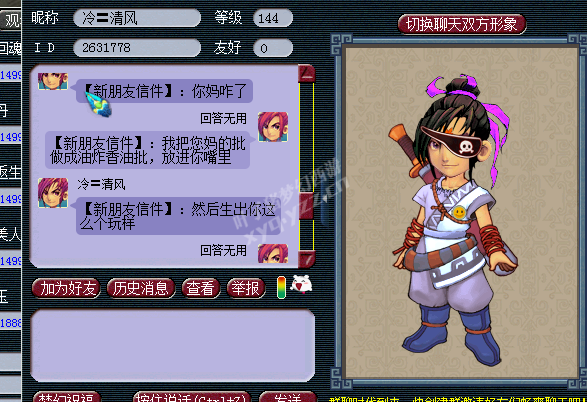587x402 pixels.
Task: Click the green-to-red color bar icon
Action: 281,287
